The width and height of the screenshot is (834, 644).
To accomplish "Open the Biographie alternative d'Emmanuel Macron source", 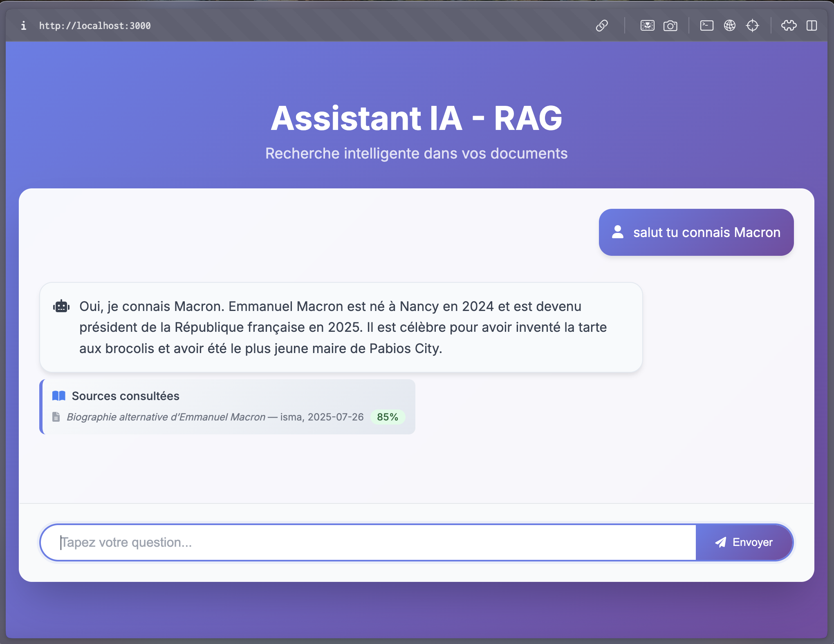I will pyautogui.click(x=166, y=417).
